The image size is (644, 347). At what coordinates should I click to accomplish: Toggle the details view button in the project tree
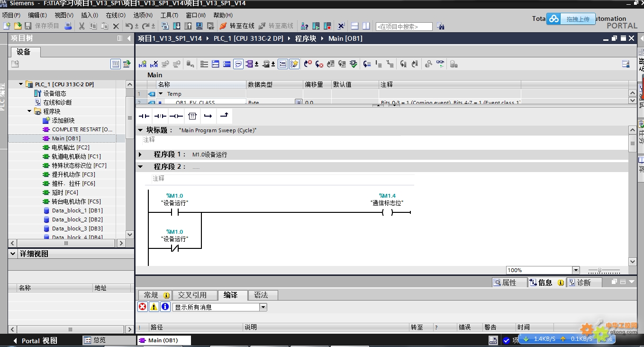(x=116, y=64)
